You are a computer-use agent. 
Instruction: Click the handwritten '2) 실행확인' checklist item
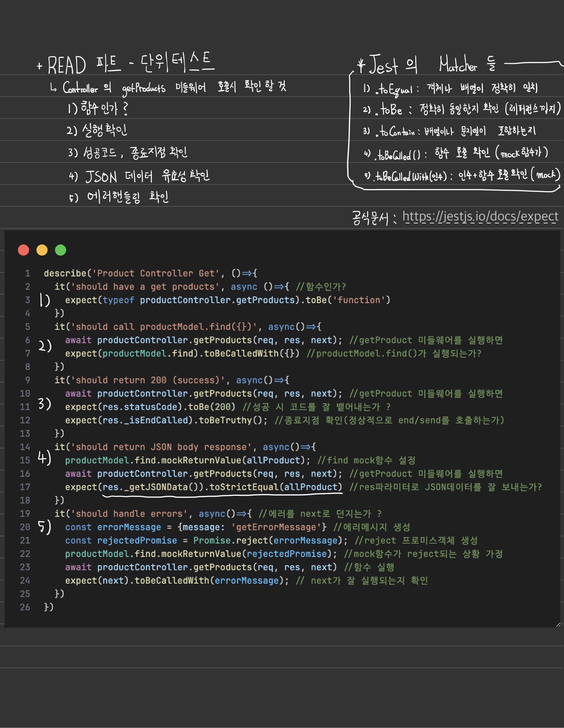[97, 130]
